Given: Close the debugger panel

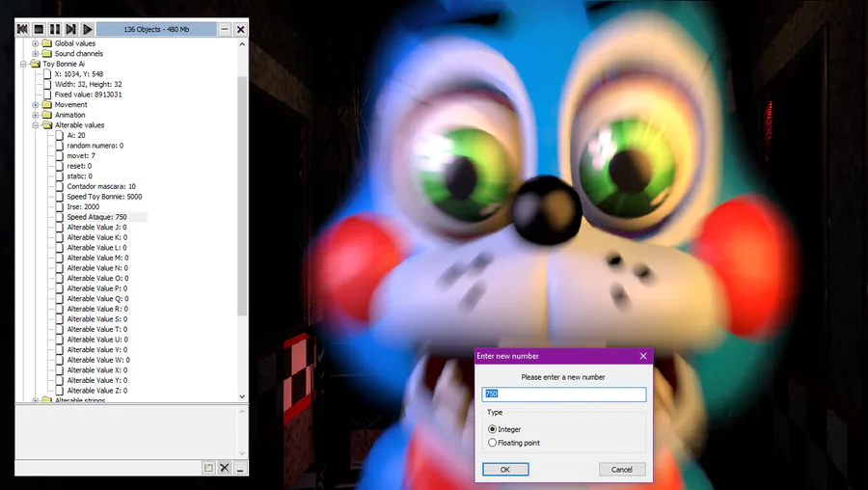Looking at the screenshot, I should point(241,29).
